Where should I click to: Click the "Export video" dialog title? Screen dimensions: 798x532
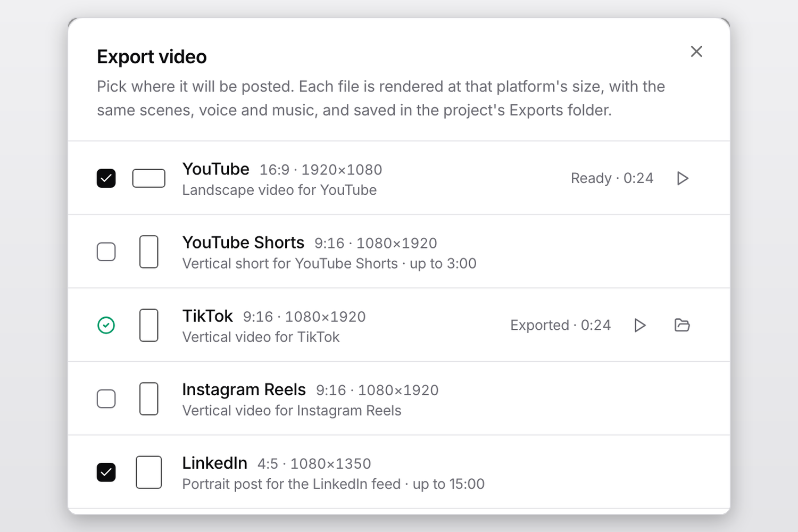click(152, 57)
